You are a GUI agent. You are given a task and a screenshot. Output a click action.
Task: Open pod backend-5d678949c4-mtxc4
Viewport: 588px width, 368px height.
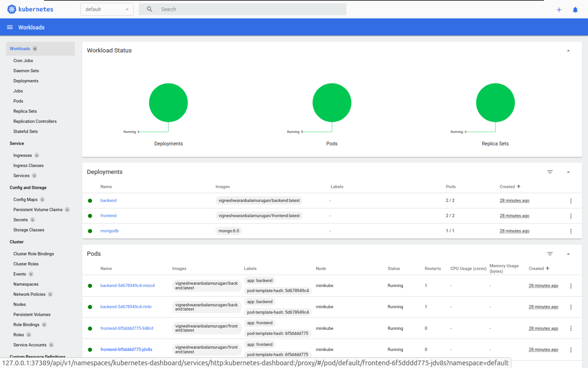[x=127, y=285]
